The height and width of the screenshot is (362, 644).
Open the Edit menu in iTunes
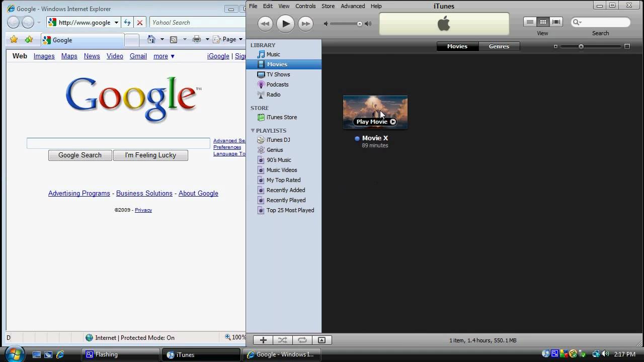point(268,6)
